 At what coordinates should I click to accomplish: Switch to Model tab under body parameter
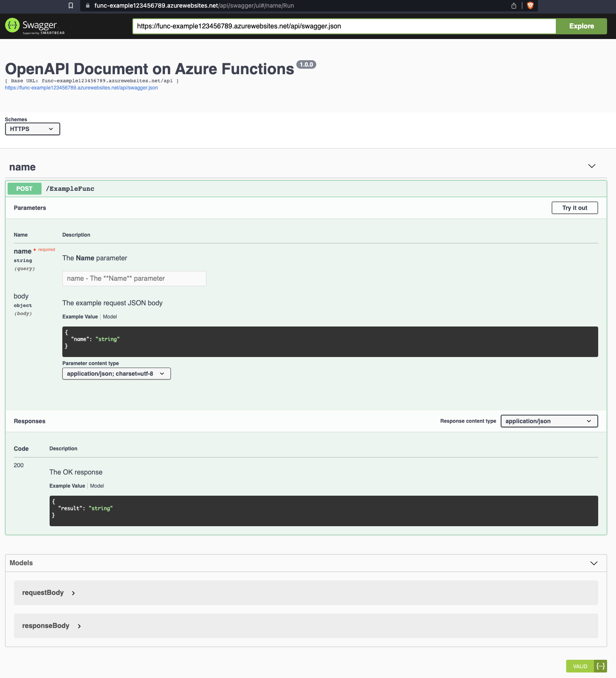pos(110,317)
